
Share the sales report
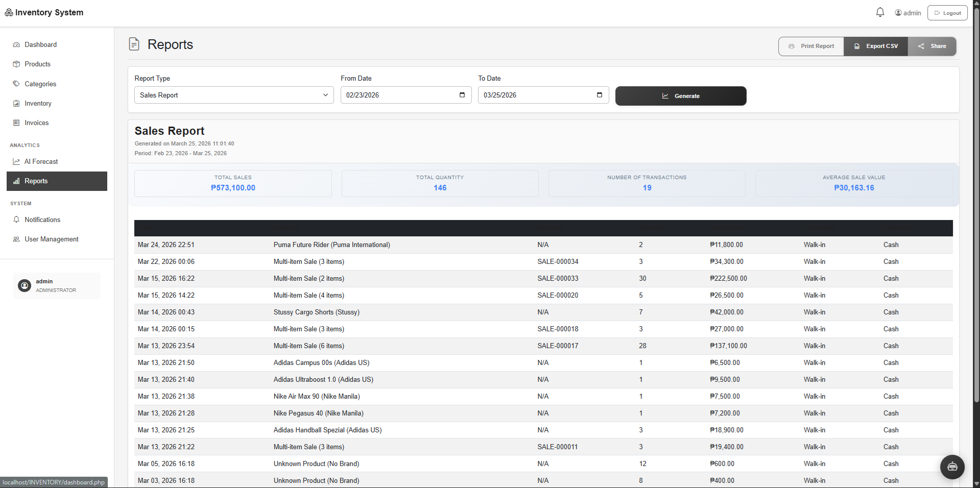(x=932, y=46)
